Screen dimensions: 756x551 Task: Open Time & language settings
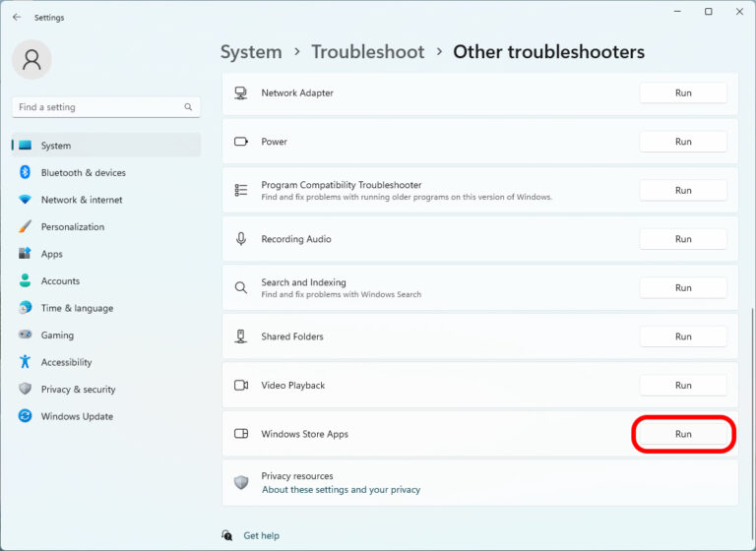coord(106,308)
